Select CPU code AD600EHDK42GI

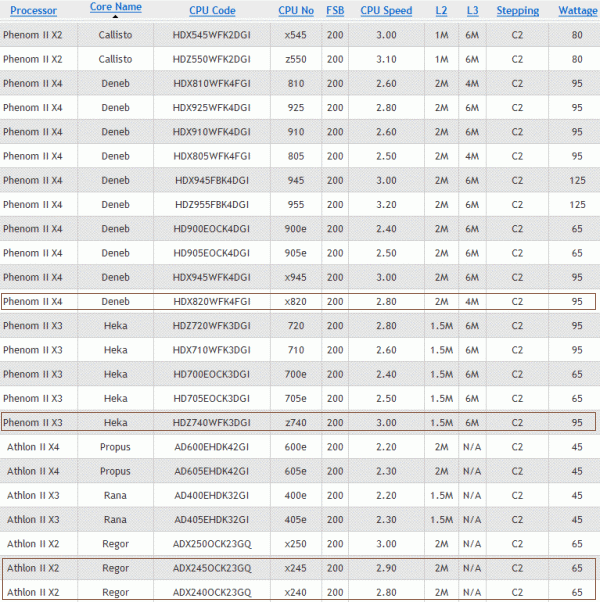[x=212, y=447]
